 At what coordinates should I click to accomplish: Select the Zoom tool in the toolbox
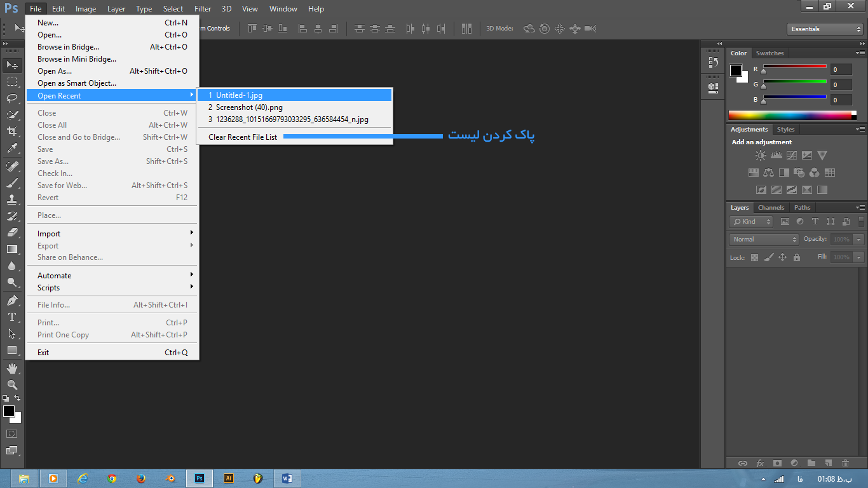coord(12,385)
